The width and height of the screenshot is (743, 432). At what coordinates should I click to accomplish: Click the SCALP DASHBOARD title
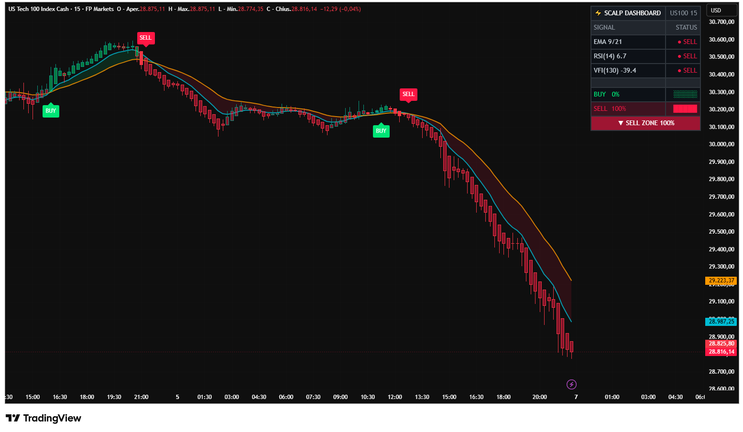coord(632,13)
